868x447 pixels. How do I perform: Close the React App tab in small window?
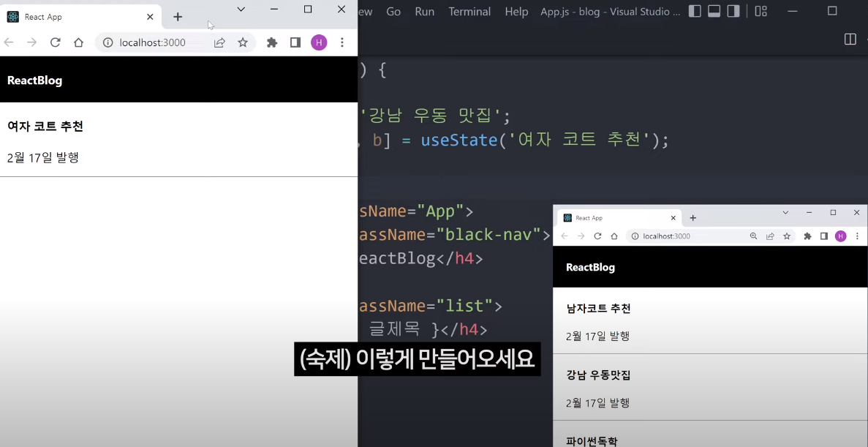click(x=673, y=218)
